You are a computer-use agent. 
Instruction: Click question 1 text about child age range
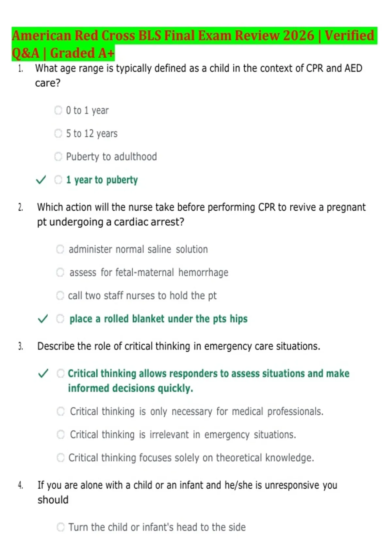click(199, 76)
